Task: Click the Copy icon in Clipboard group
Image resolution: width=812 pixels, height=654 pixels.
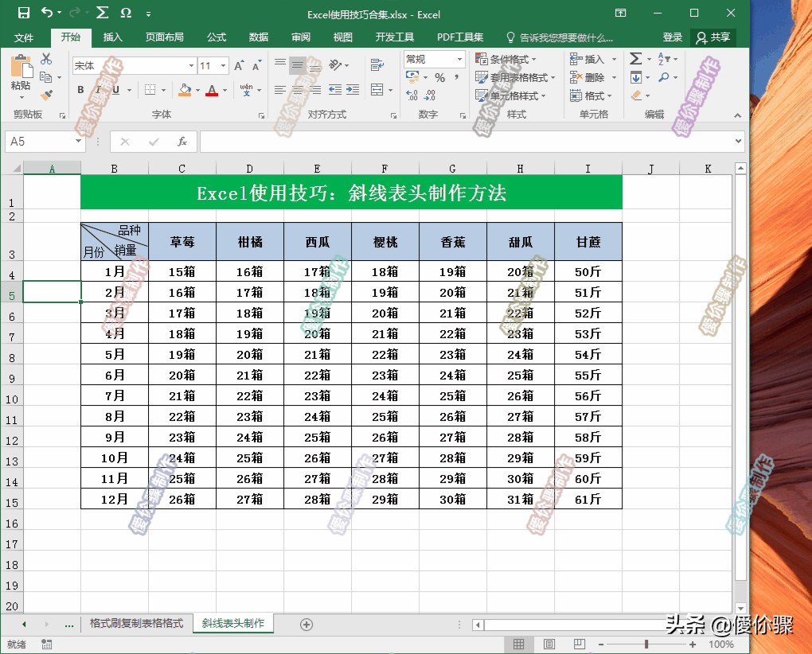Action: (x=45, y=76)
